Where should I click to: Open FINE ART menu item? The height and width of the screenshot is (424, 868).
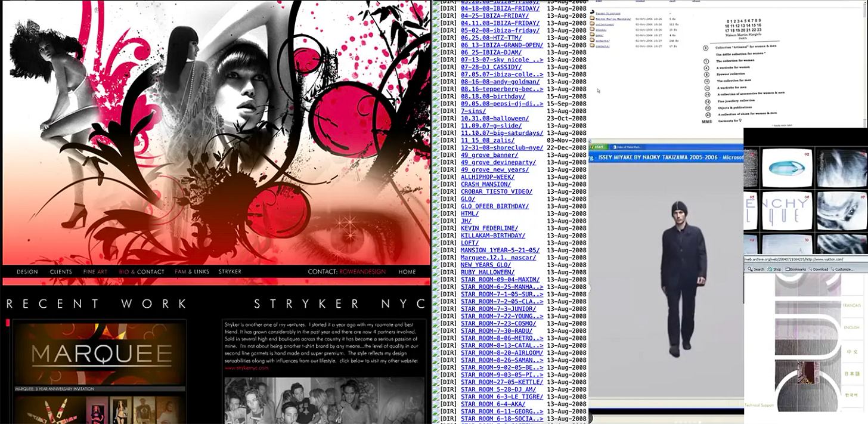pyautogui.click(x=95, y=272)
